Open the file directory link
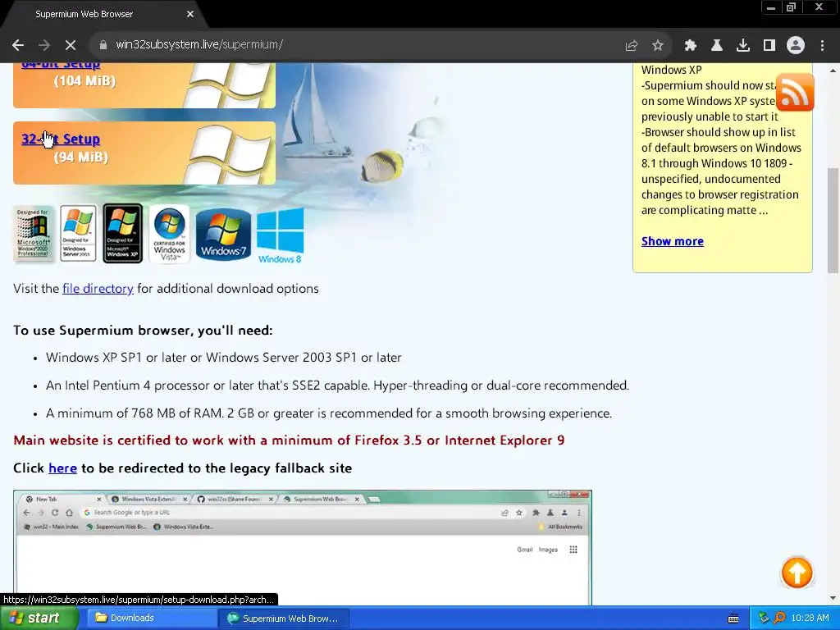 point(98,289)
